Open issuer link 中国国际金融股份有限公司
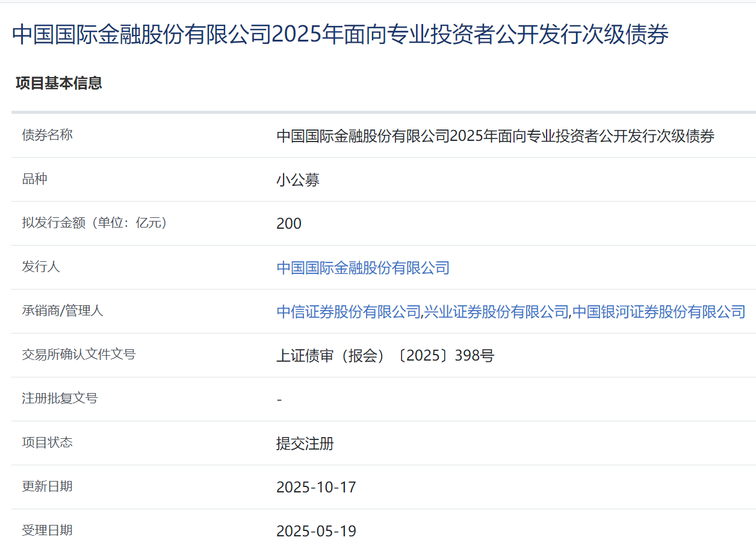 pos(363,267)
